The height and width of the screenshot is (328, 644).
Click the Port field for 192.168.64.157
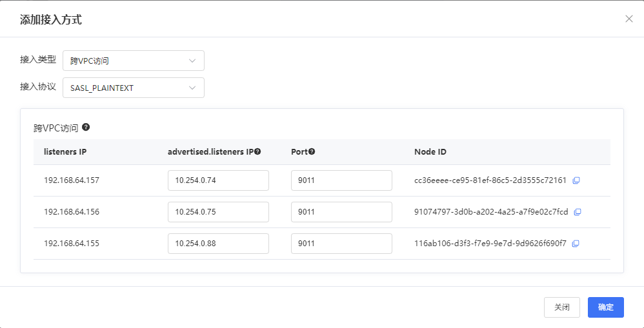click(341, 180)
